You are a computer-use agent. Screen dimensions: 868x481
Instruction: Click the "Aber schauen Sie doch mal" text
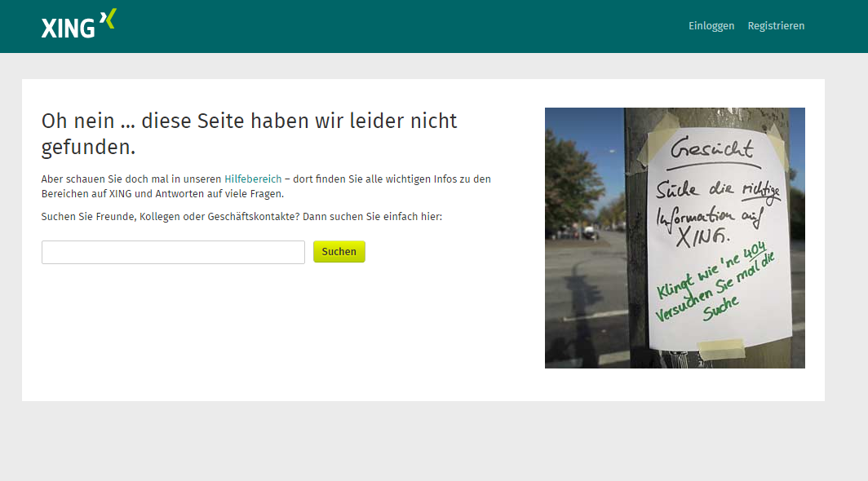106,179
